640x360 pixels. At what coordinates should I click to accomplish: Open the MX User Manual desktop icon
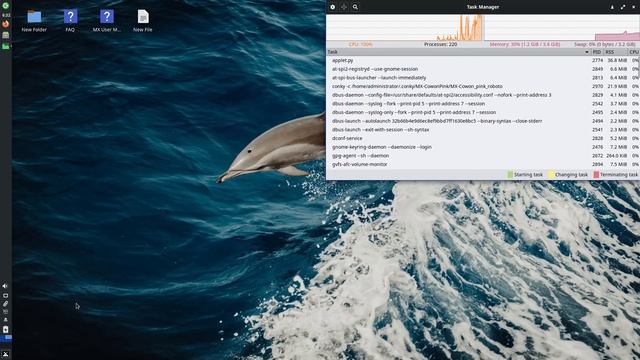point(107,21)
